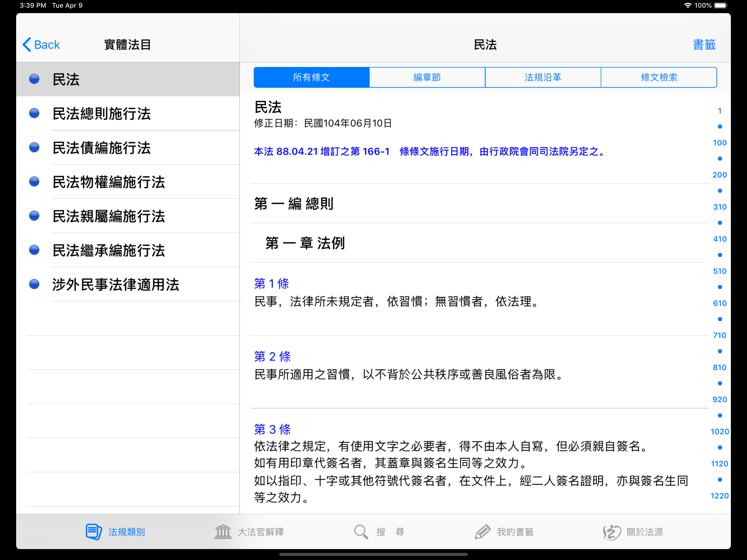The height and width of the screenshot is (560, 747).
Task: Select the 所有條文 segment
Action: [311, 77]
